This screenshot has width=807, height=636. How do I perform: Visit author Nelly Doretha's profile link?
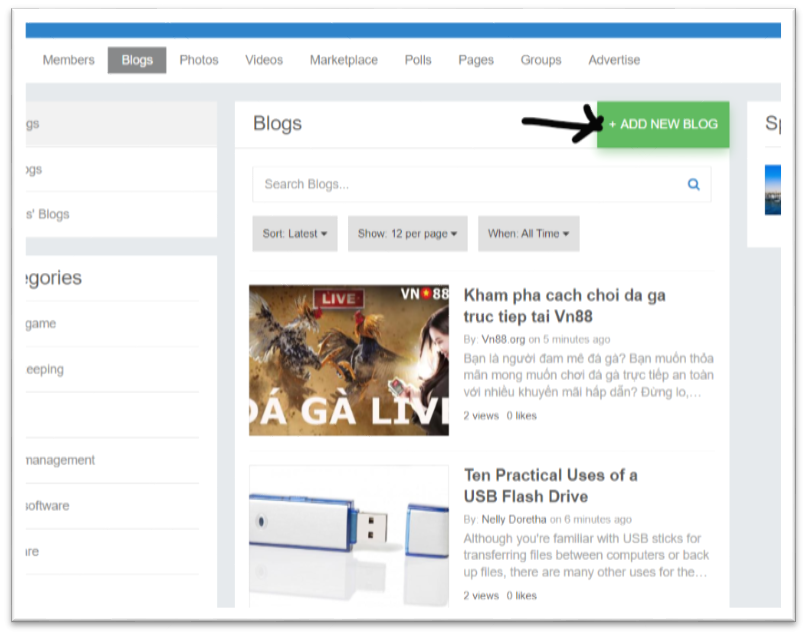[x=514, y=520]
